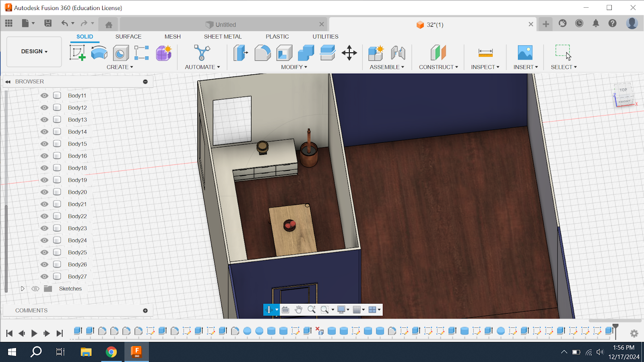Select the Fillet tool
The image size is (644, 362).
pos(262,53)
